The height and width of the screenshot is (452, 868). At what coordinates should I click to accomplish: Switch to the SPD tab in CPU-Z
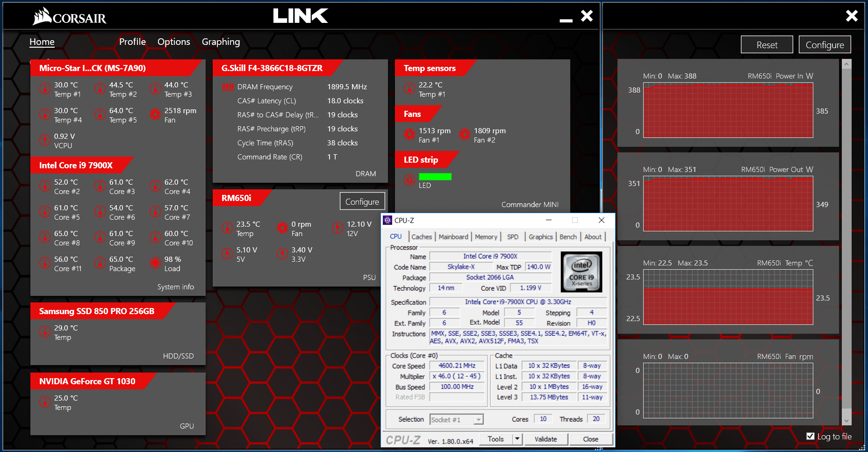pyautogui.click(x=513, y=237)
